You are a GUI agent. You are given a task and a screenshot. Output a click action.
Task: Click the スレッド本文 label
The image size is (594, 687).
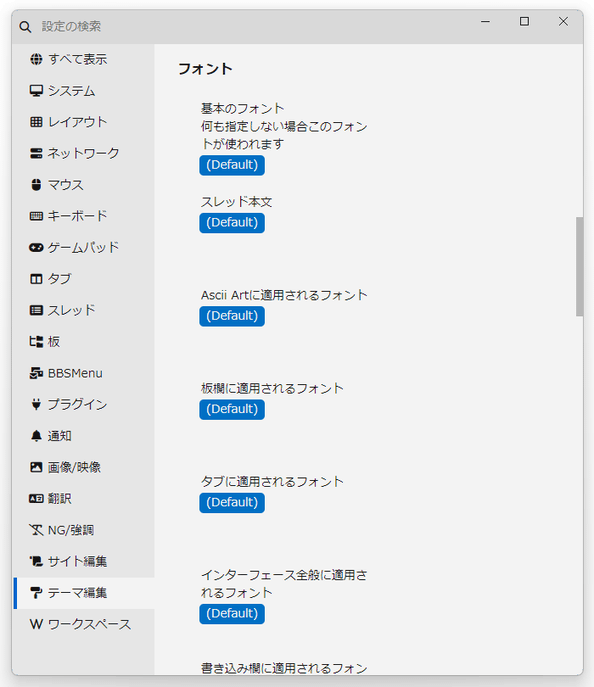(x=237, y=202)
